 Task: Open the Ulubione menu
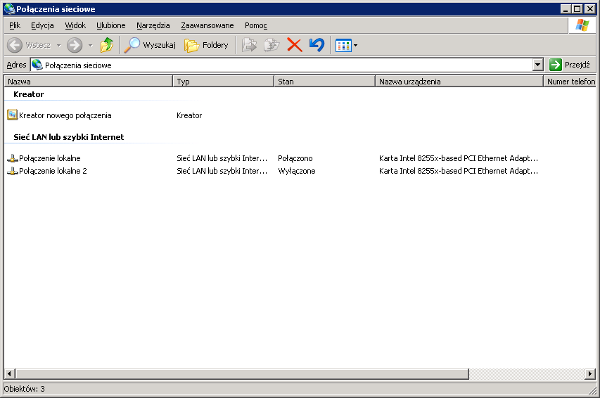pyautogui.click(x=111, y=25)
